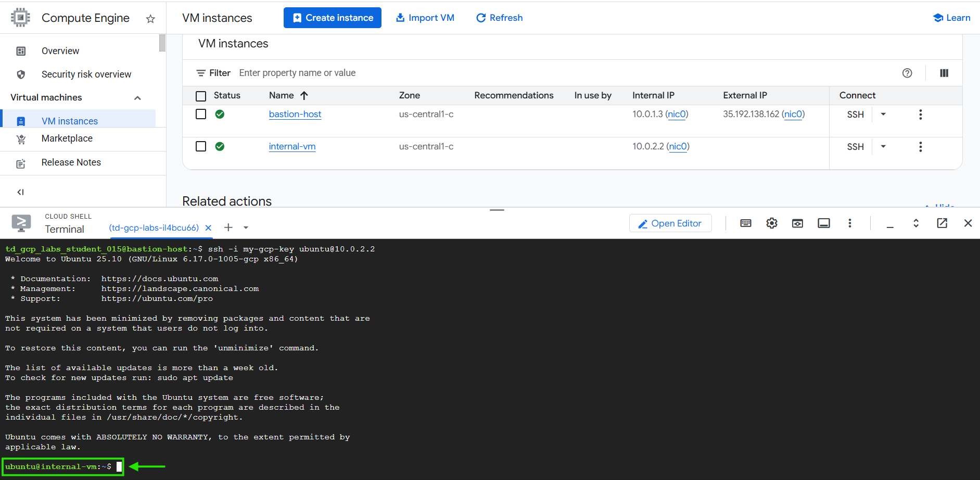
Task: Open Cloud Shell web preview icon
Action: point(797,223)
